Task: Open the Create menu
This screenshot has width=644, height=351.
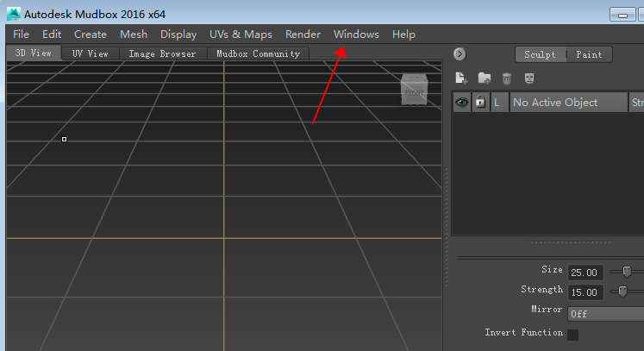Action: click(91, 34)
